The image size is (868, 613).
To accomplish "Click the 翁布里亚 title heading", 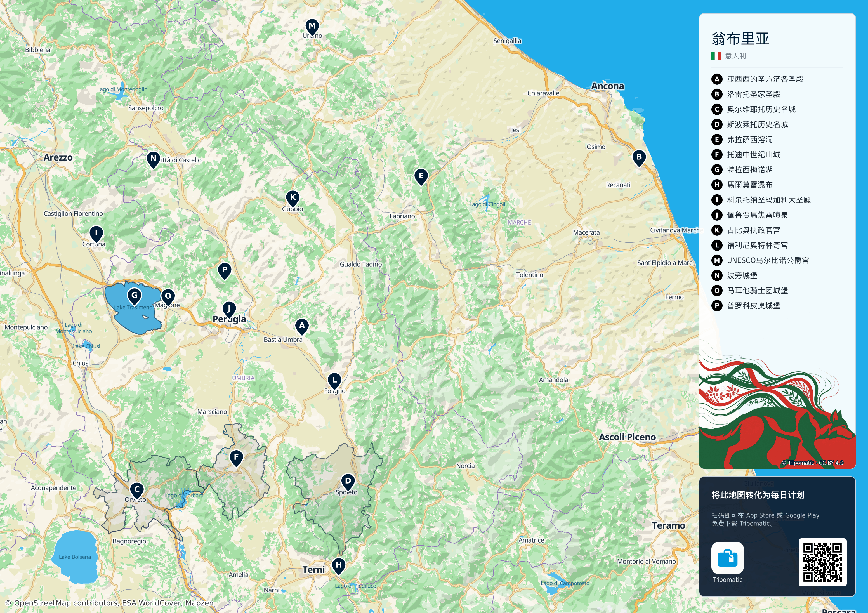I will pyautogui.click(x=740, y=39).
